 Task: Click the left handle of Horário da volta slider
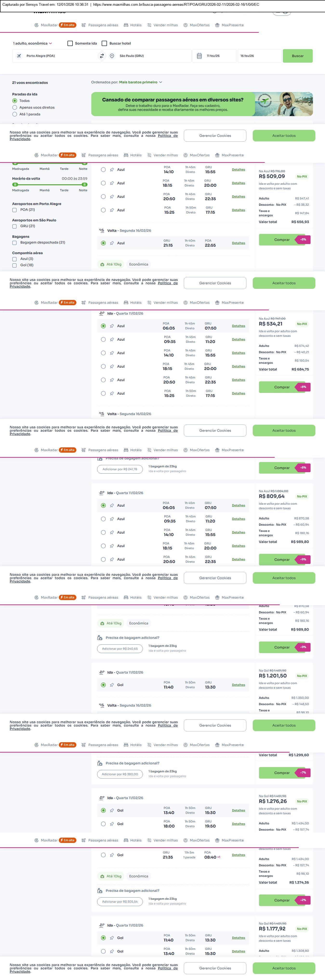click(x=15, y=185)
